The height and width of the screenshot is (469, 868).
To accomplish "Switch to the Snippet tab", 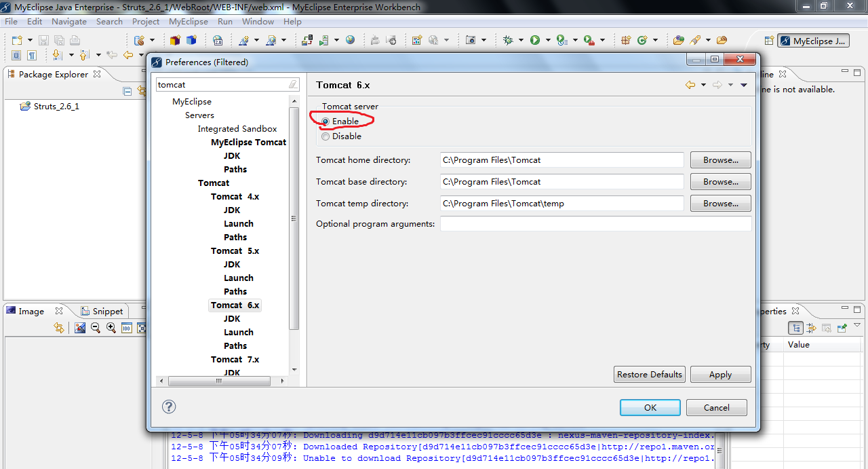I will tap(102, 311).
